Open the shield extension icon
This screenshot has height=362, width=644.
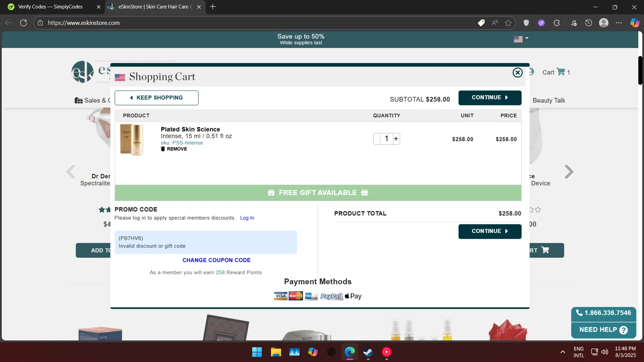click(526, 23)
